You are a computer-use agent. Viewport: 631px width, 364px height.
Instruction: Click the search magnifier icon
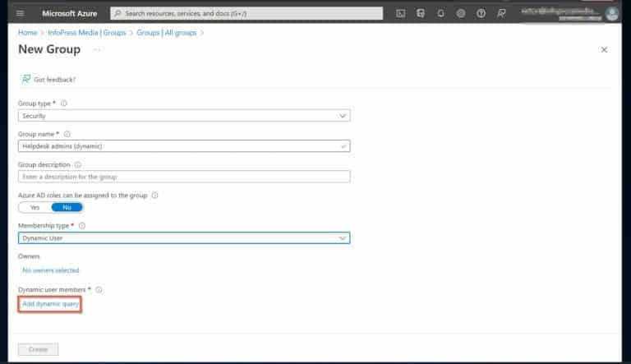[x=117, y=13]
